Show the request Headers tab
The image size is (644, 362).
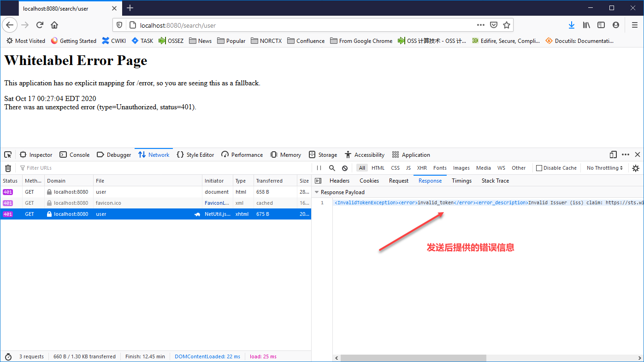click(340, 181)
